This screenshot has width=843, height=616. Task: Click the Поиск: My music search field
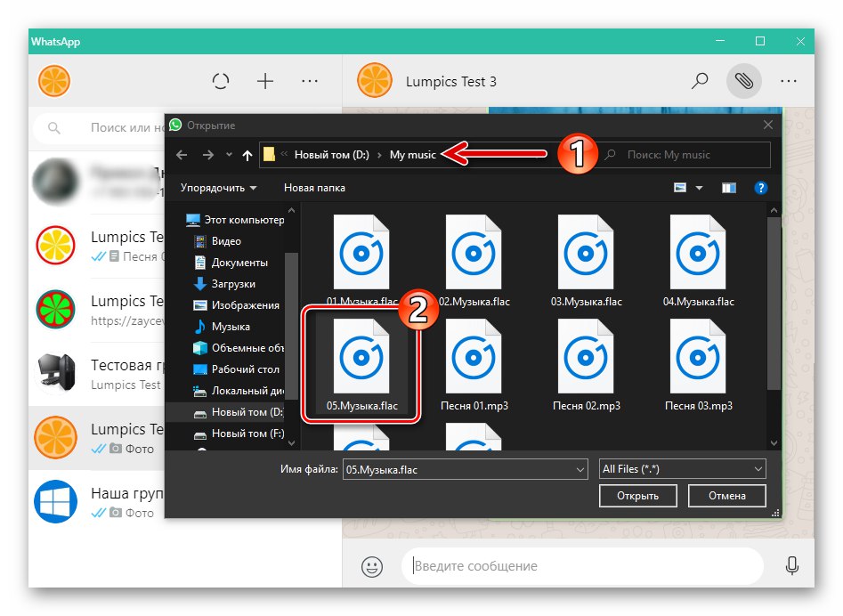pos(686,155)
